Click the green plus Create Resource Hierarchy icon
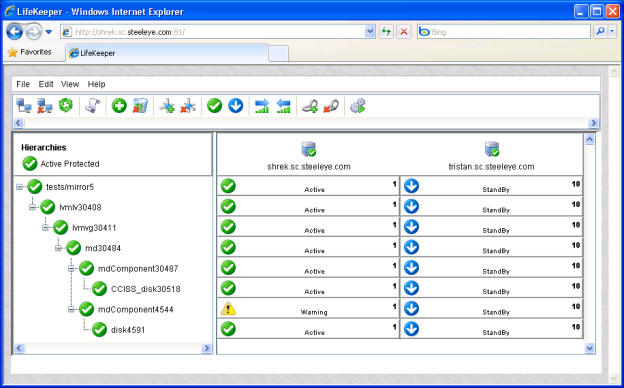 (119, 106)
